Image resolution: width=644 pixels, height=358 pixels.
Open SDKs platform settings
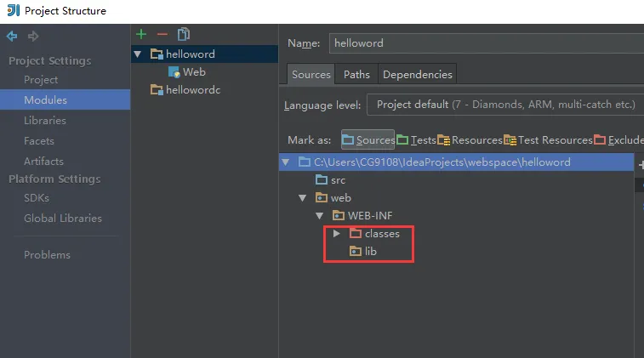(x=37, y=198)
